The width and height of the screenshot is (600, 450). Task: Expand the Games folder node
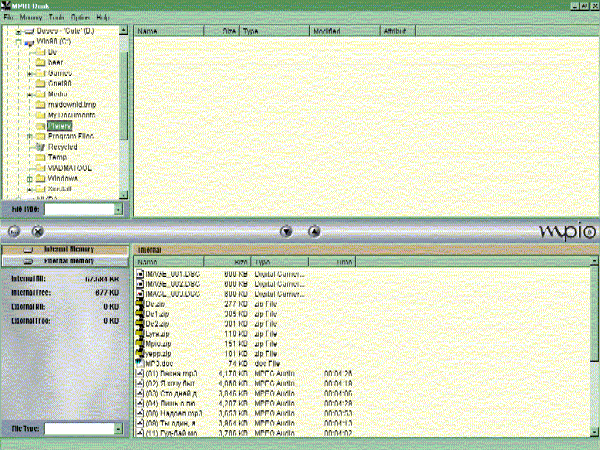coord(29,73)
